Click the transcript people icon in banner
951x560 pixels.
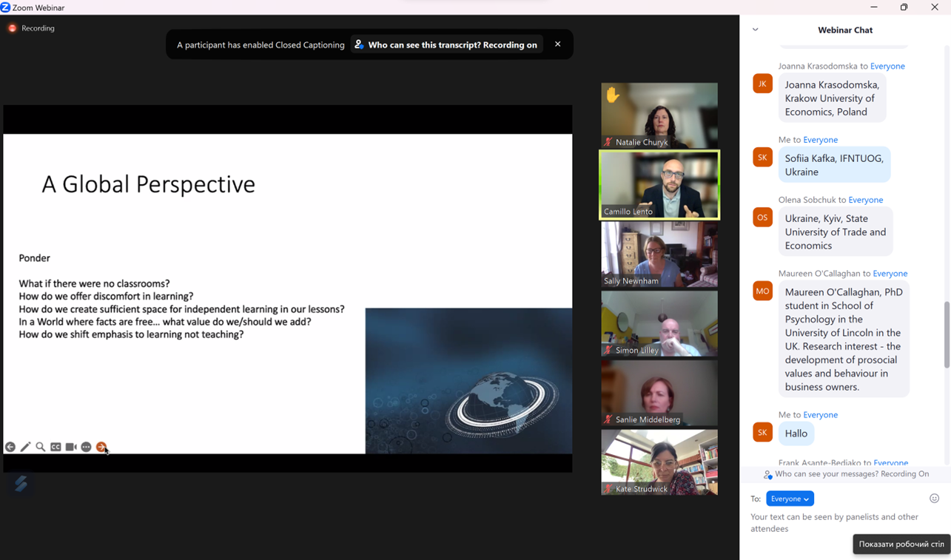point(359,44)
